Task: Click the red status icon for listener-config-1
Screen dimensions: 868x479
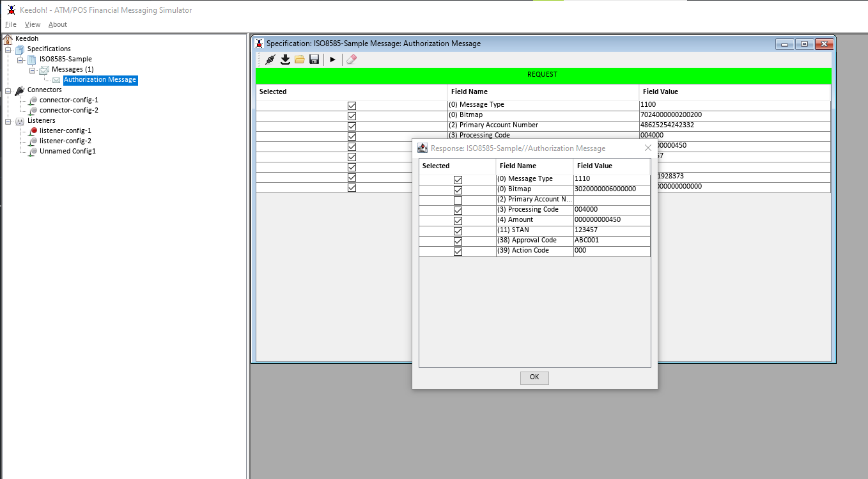Action: tap(34, 130)
